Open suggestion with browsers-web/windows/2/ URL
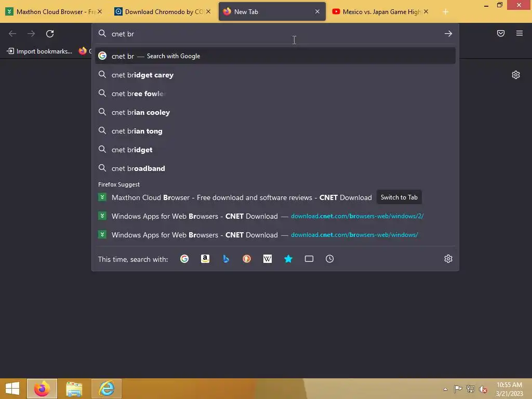Image resolution: width=532 pixels, height=399 pixels. 275,216
